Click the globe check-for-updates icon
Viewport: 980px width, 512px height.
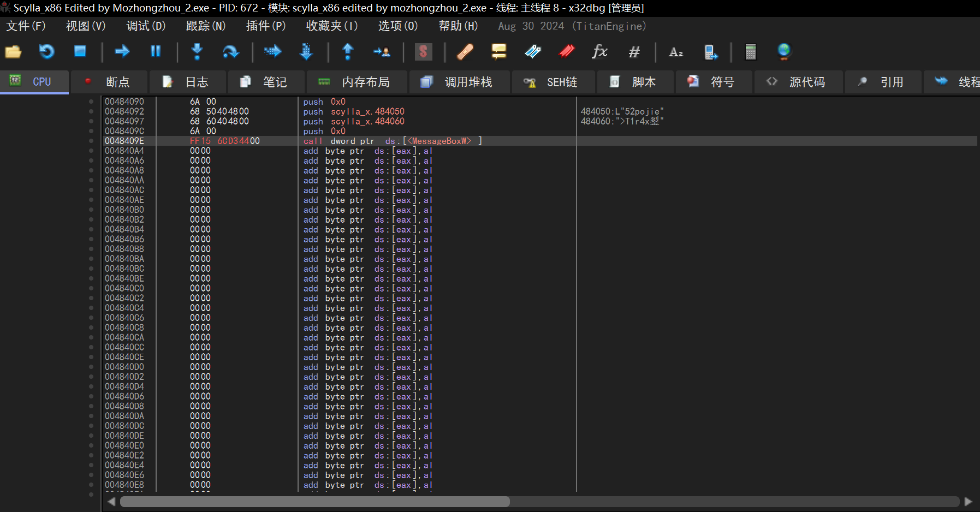pyautogui.click(x=784, y=52)
